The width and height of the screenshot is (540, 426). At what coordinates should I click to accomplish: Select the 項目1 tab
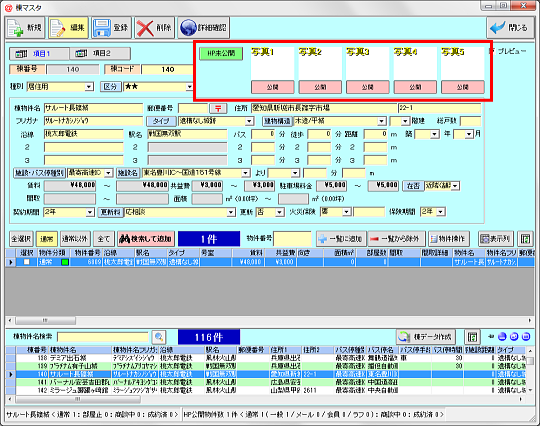coord(39,54)
